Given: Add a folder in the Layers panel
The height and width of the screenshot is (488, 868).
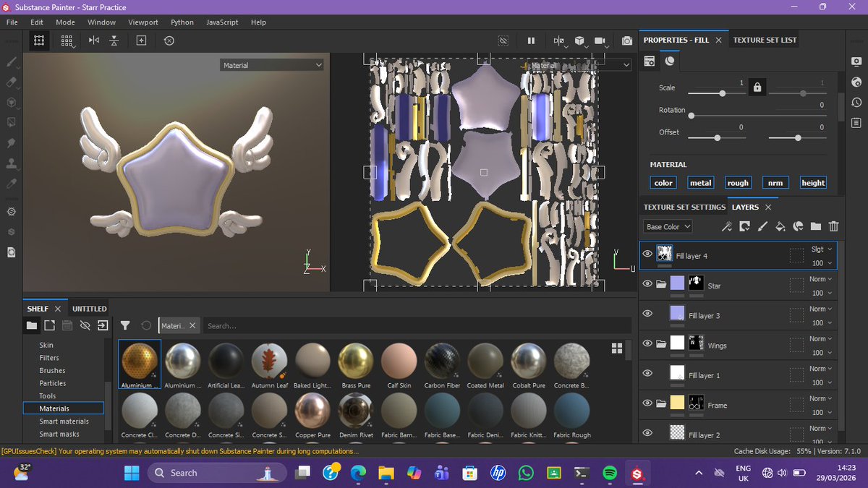Looking at the screenshot, I should [x=816, y=226].
